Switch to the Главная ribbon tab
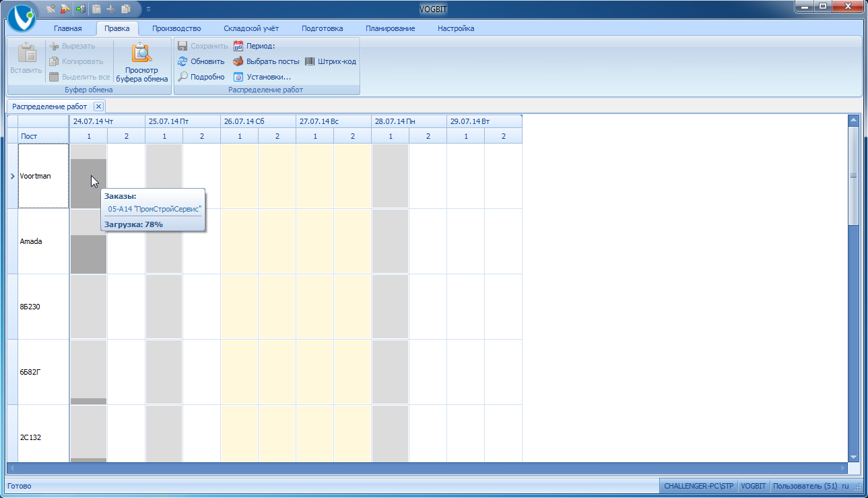 tap(67, 28)
